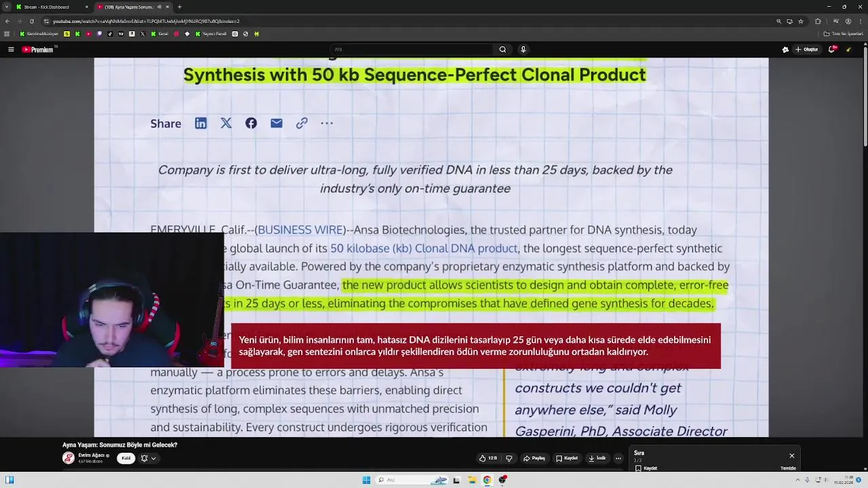This screenshot has width=868, height=488.
Task: Open the Kanal bookmark
Action: pos(159,34)
